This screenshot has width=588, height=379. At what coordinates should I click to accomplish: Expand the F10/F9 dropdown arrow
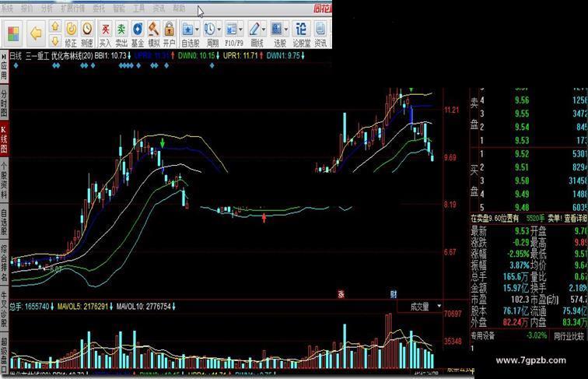241,30
